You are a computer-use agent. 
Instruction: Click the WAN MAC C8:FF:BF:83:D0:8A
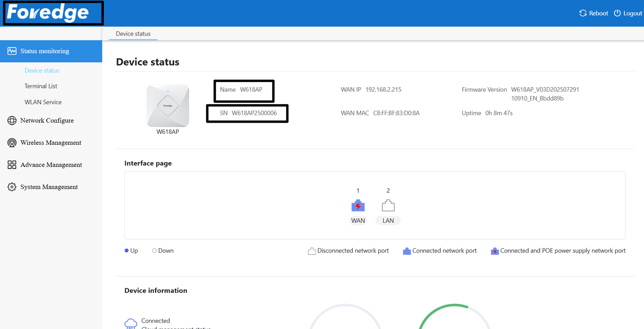pos(396,113)
